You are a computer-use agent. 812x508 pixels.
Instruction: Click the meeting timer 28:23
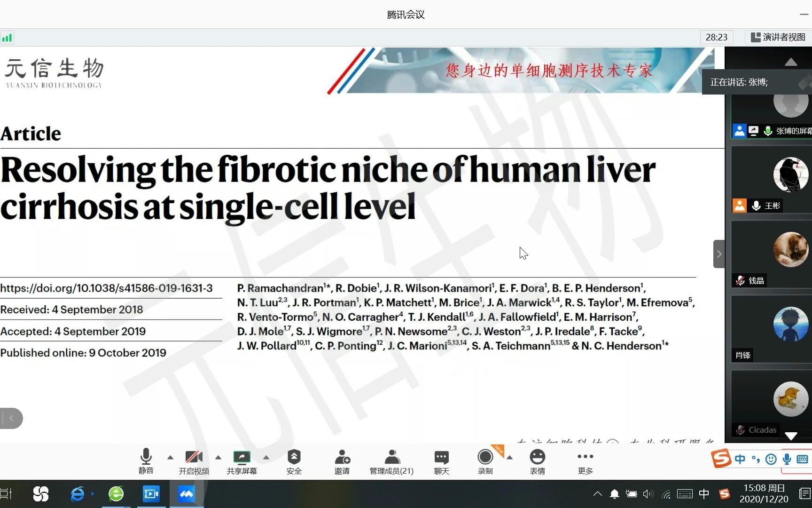coord(717,37)
